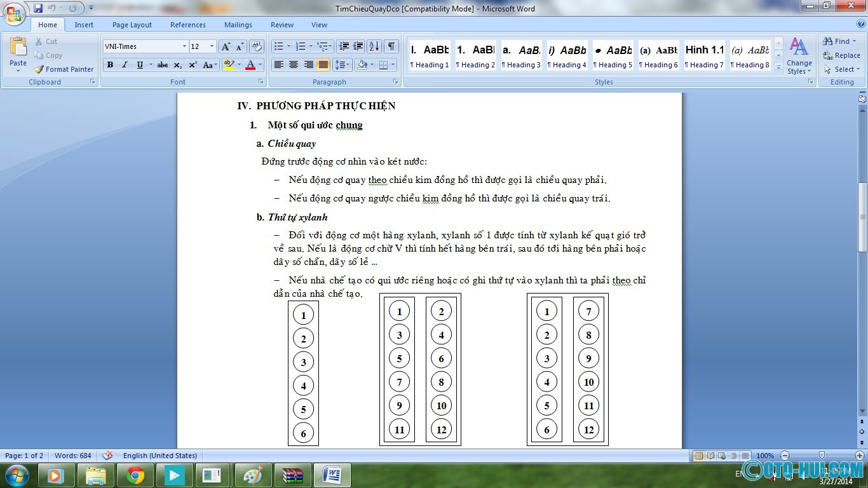868x488 pixels.
Task: Click the Paste icon
Action: click(18, 46)
